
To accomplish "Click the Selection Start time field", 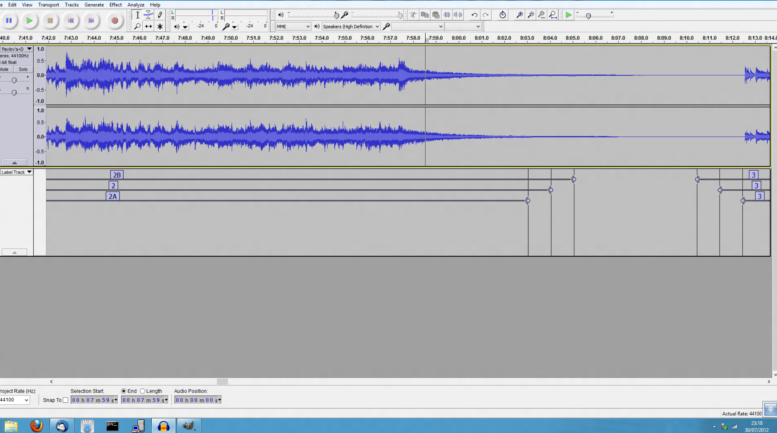I will point(94,400).
